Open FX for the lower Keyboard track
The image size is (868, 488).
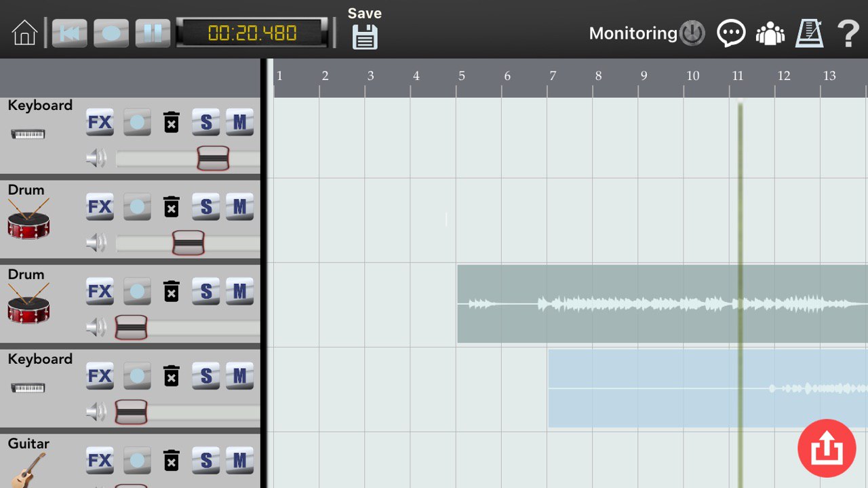point(100,375)
